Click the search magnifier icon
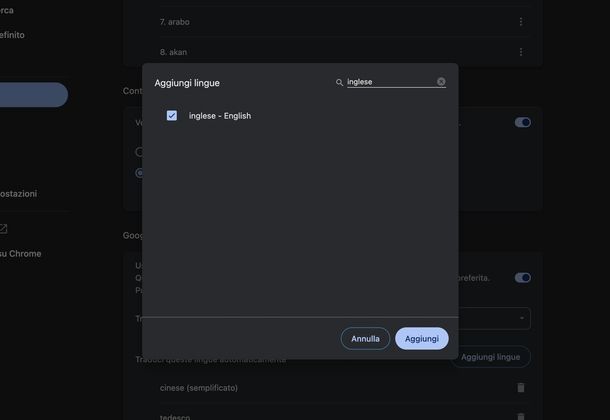The width and height of the screenshot is (610, 420). tap(339, 82)
